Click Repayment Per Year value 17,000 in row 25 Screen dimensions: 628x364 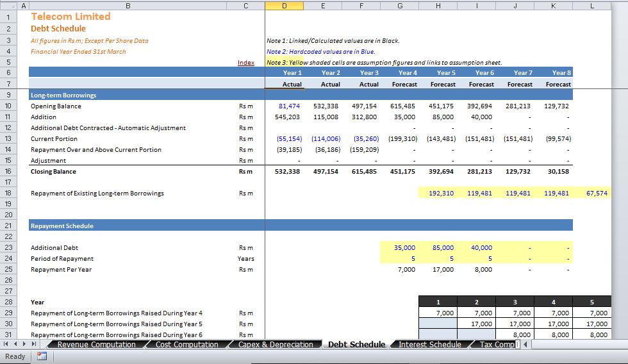coord(438,270)
